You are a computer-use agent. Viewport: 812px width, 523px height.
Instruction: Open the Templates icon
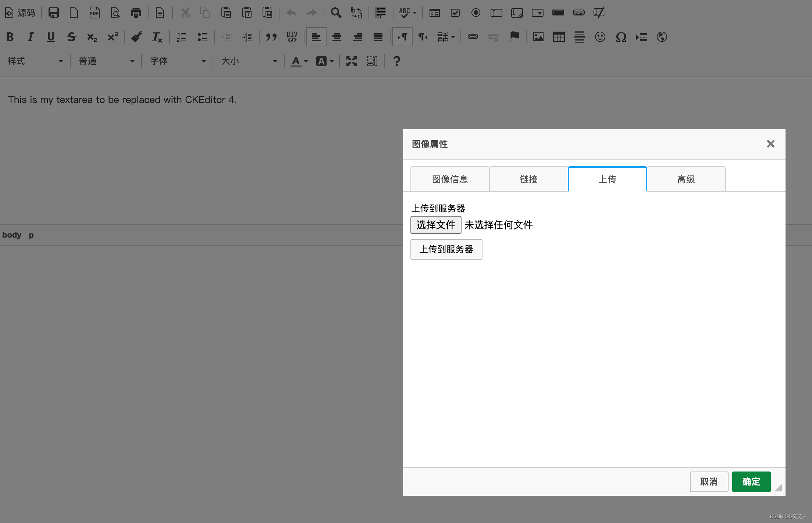(x=160, y=13)
